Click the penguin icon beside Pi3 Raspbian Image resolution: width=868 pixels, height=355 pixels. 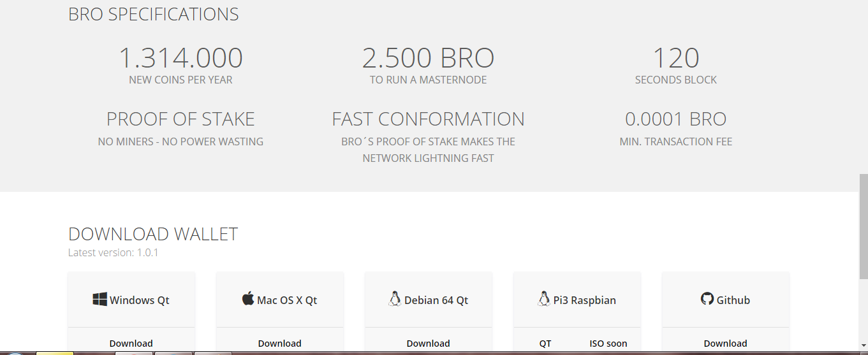click(543, 299)
